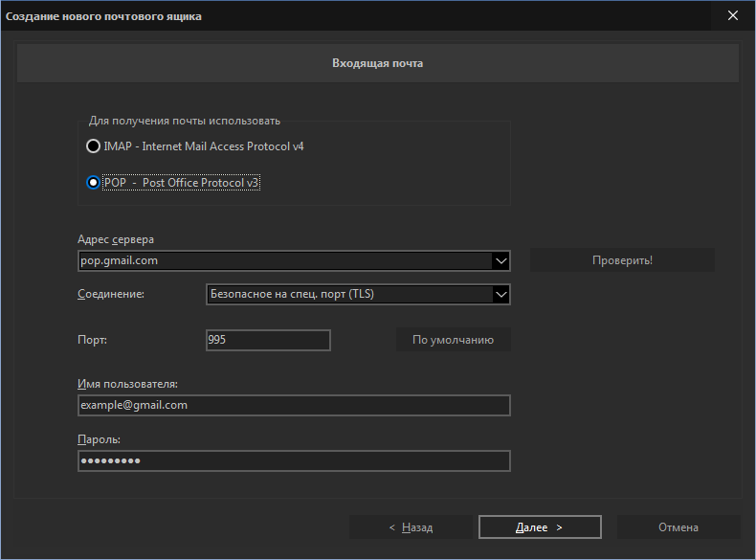Close the new mailbox dialog
756x560 pixels.
coord(733,15)
